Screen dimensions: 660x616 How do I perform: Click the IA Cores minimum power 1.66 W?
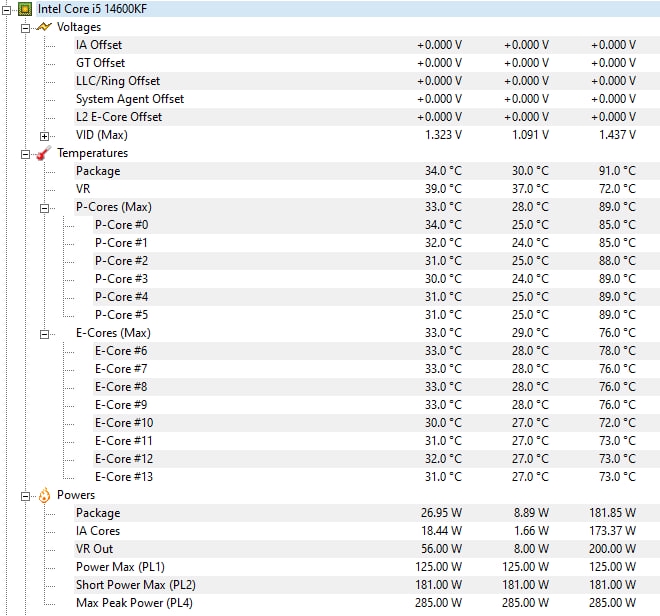pyautogui.click(x=531, y=531)
